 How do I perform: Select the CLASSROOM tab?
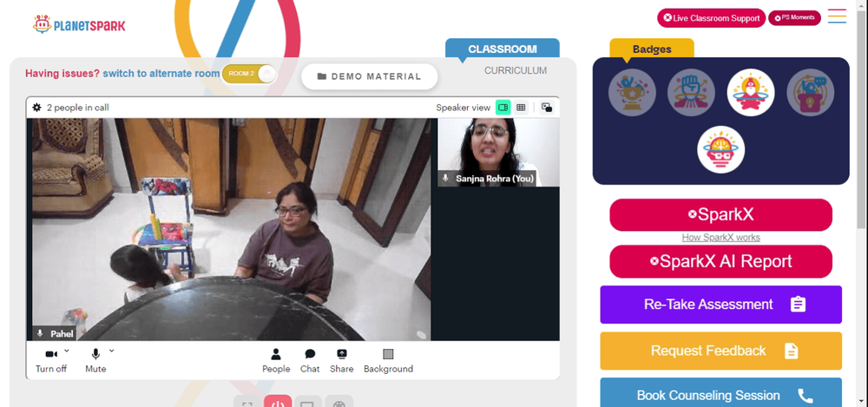502,49
